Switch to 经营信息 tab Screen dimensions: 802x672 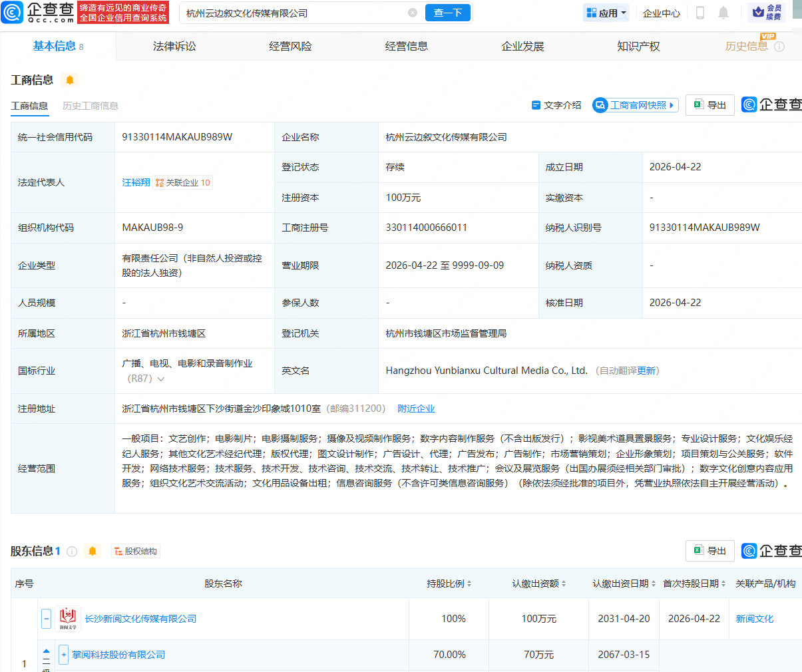coord(407,46)
